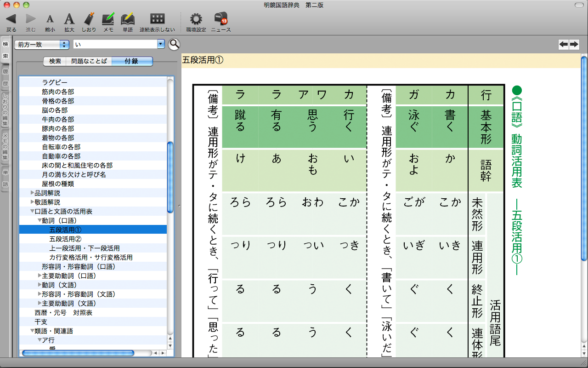Image resolution: width=588 pixels, height=368 pixels.
Task: Select 五段活用② in the list
Action: pos(65,239)
